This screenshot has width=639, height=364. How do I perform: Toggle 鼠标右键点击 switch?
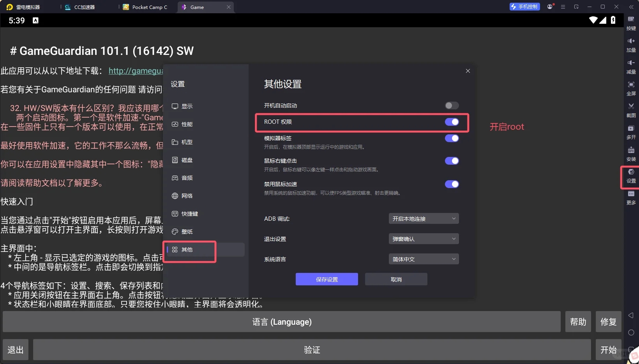pos(452,161)
